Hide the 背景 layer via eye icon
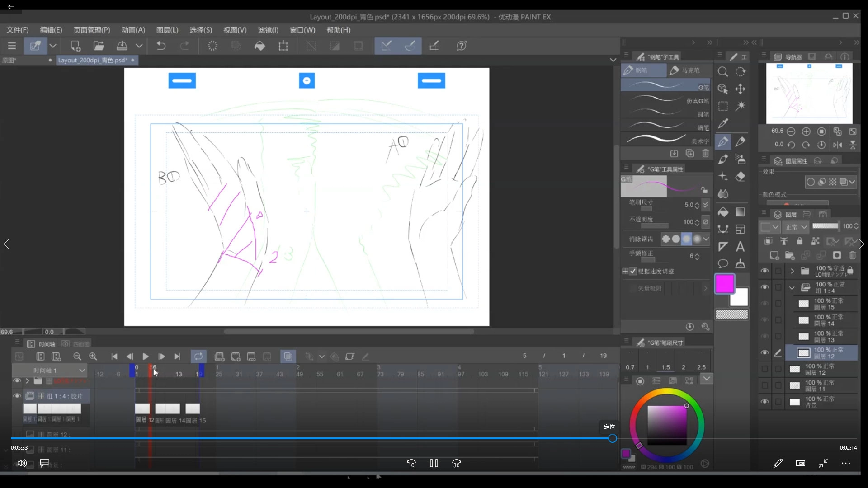This screenshot has width=868, height=488. [764, 402]
